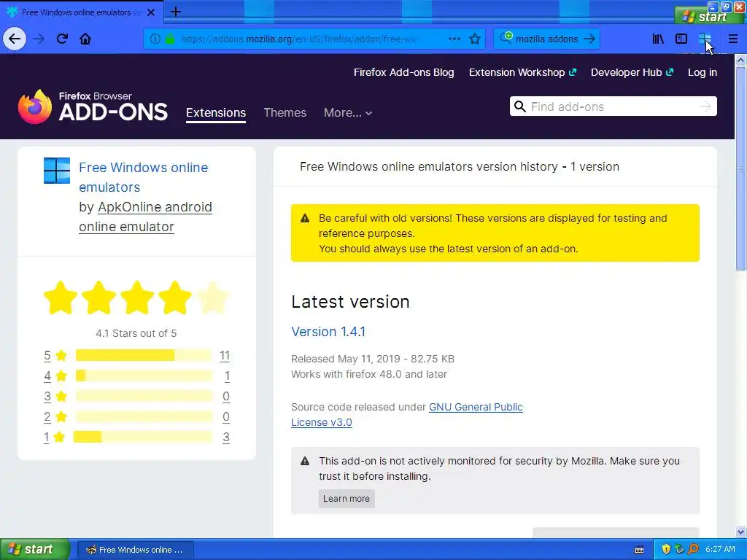
Task: Click the Version 1.4.1 heading link
Action: 328,332
